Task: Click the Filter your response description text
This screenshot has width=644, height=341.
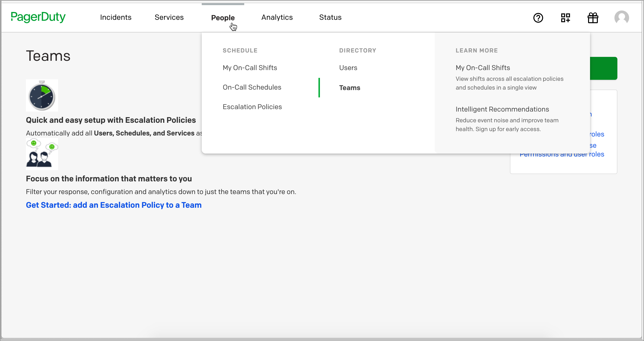Action: [161, 192]
